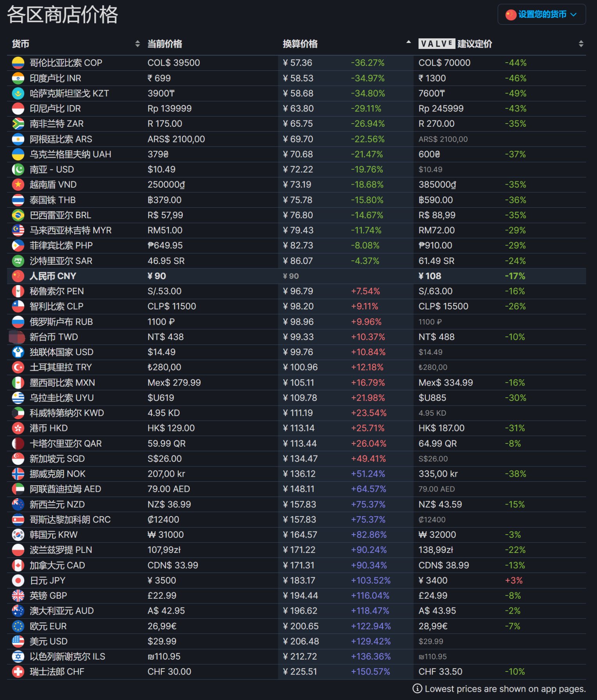Select the 卡塔尔里亚尔 QAR row label
Screen dimensions: 597x700
(66, 444)
